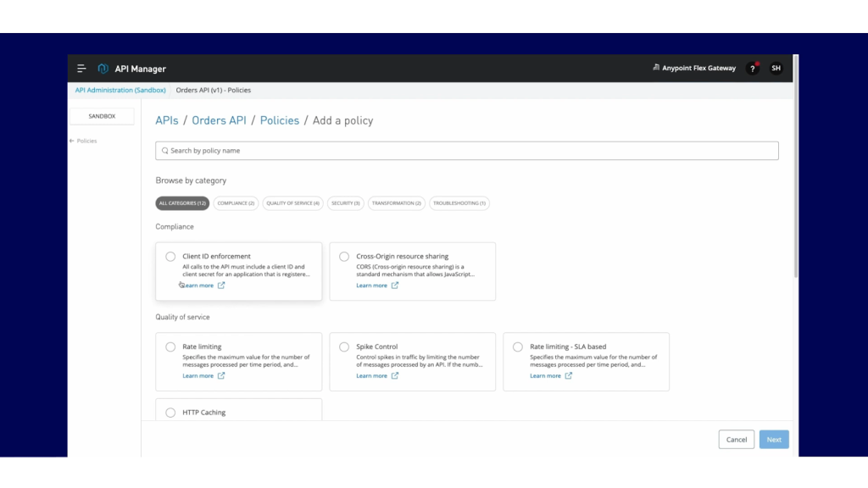Select the Client ID enforcement radio button
Viewport: 868px width, 488px height.
click(x=170, y=257)
